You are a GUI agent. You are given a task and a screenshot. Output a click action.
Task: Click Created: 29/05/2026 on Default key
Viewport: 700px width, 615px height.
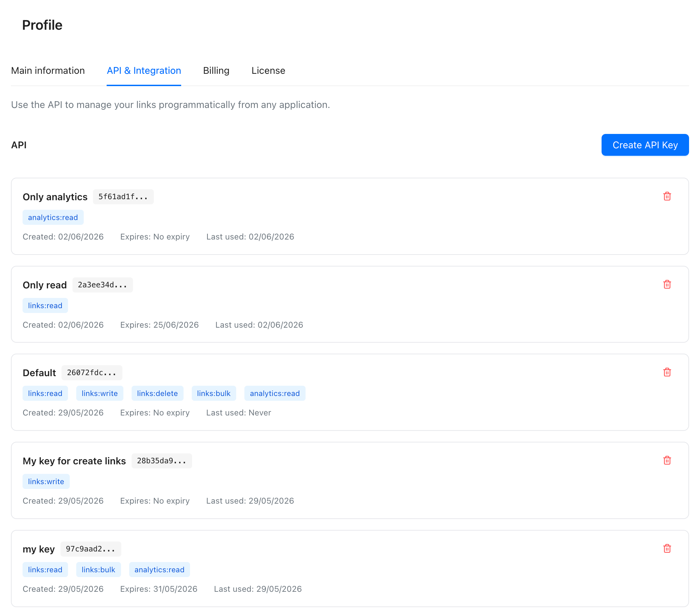pos(63,413)
